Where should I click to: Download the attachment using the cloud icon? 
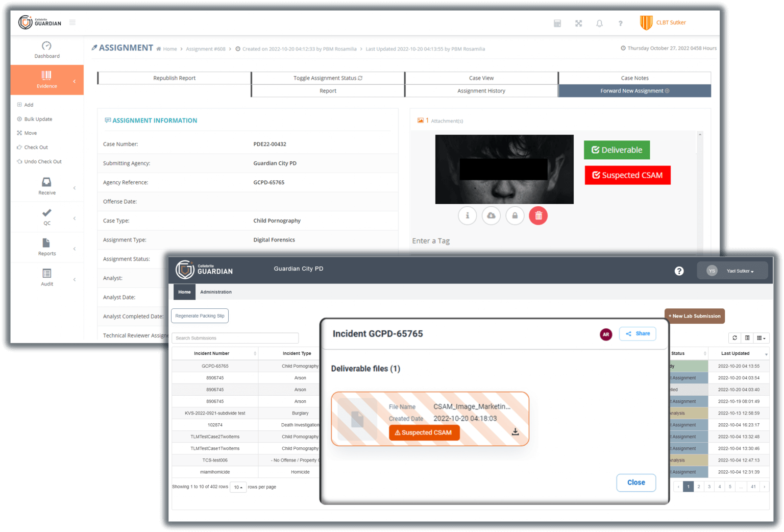pyautogui.click(x=491, y=215)
